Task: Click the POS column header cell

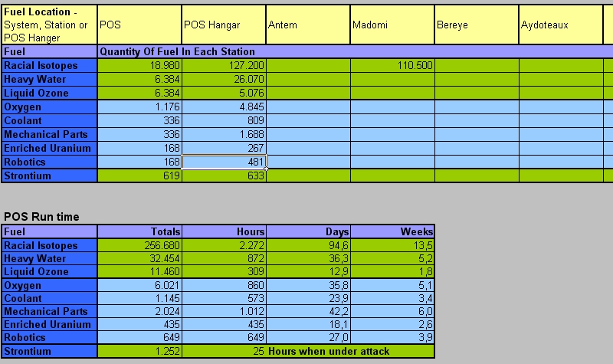Action: [x=139, y=25]
